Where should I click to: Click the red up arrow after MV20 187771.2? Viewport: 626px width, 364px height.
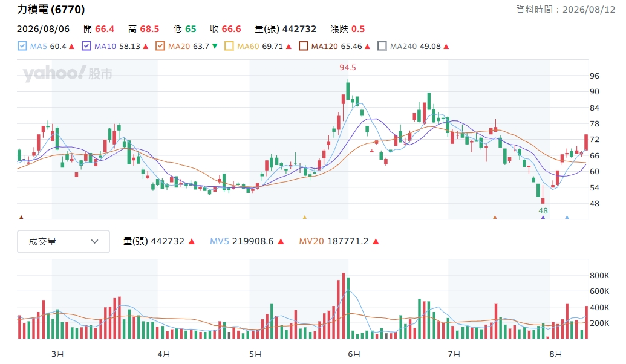376,241
